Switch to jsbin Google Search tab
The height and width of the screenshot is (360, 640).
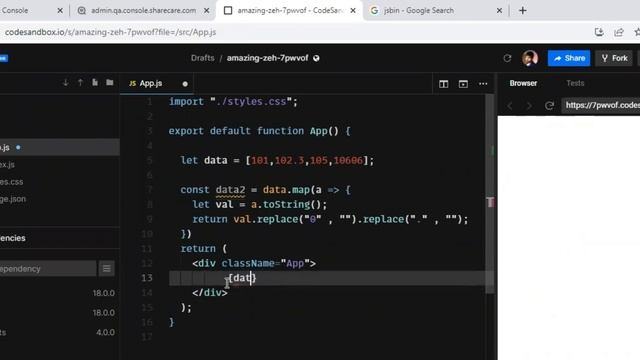[418, 11]
